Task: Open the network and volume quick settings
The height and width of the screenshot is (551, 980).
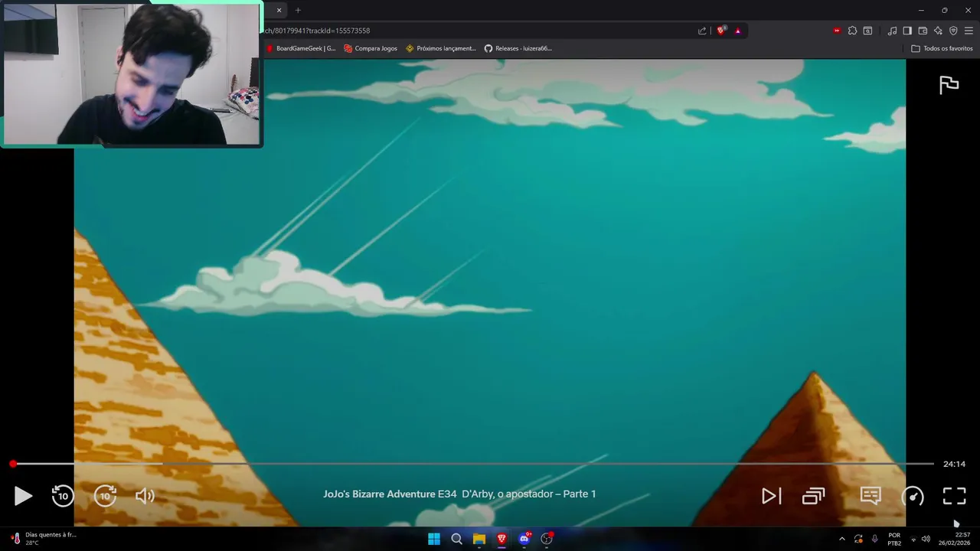Action: pos(920,539)
